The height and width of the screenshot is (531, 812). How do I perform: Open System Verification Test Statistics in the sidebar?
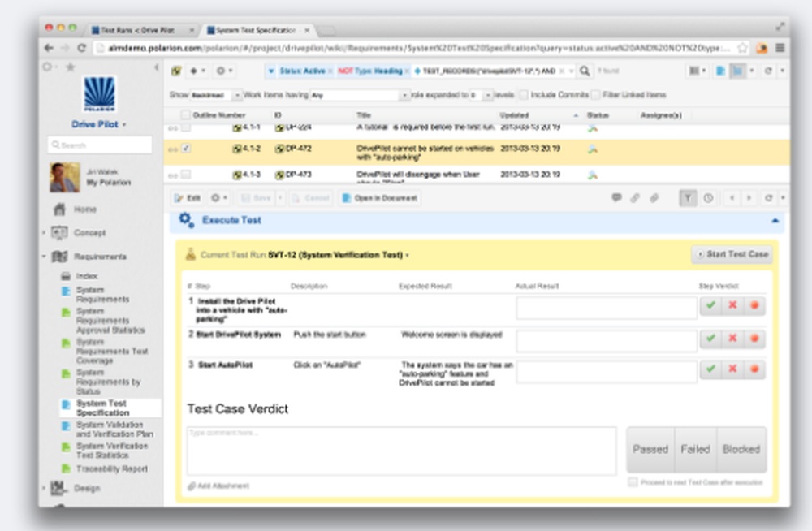tap(112, 451)
